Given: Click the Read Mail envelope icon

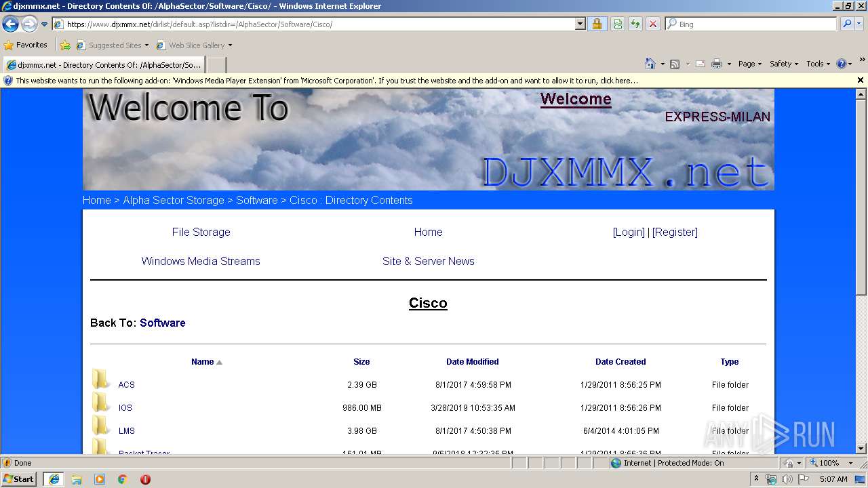Looking at the screenshot, I should (700, 64).
